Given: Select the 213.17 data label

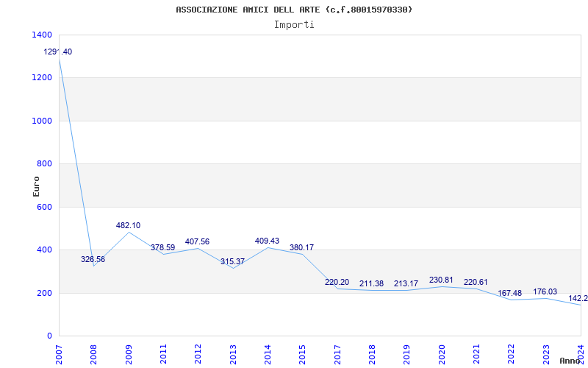Looking at the screenshot, I should 406,283.
